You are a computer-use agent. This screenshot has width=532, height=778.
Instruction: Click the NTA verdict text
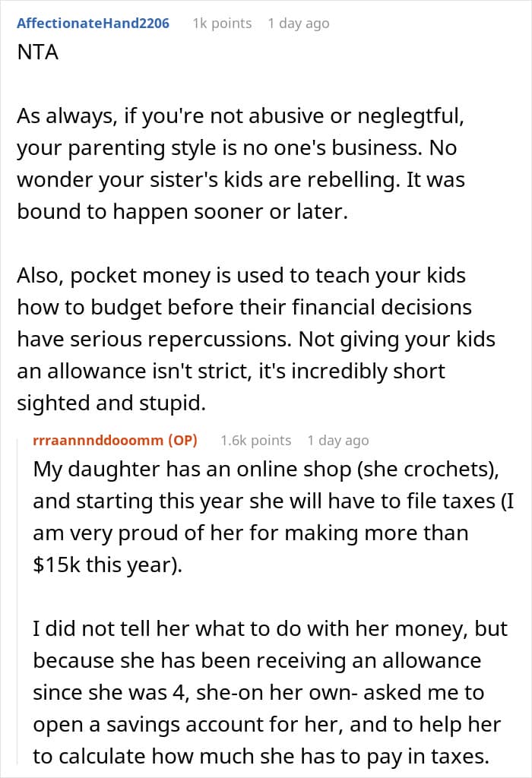tap(36, 56)
